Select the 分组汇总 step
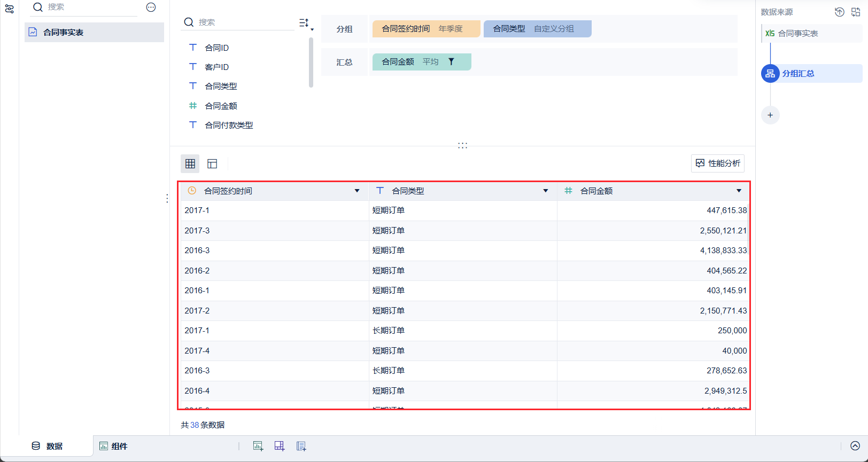This screenshot has width=868, height=462. click(x=812, y=74)
